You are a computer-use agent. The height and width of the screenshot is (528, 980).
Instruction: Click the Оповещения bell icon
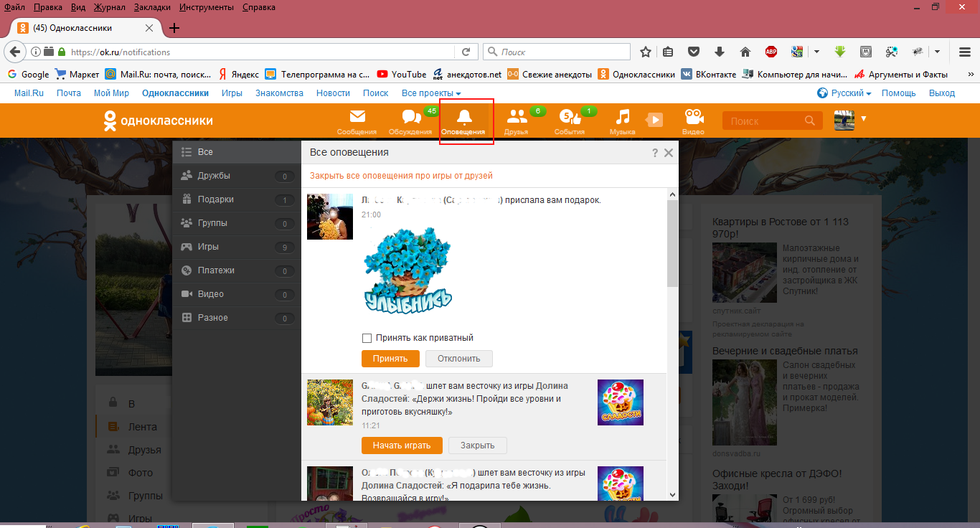[464, 117]
